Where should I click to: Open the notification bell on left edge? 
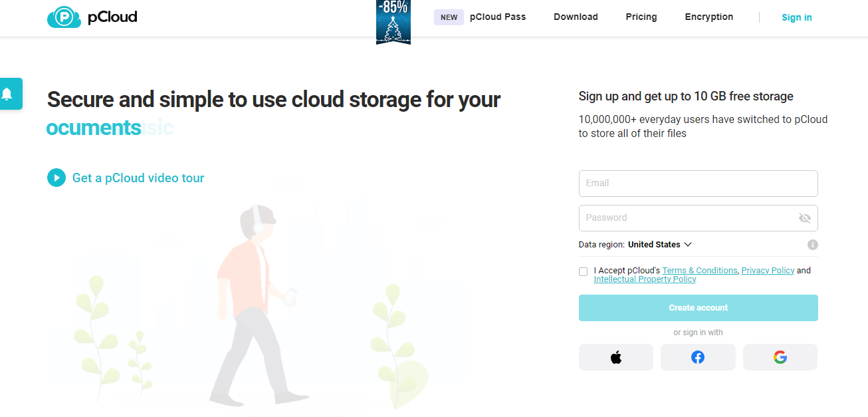pos(8,94)
